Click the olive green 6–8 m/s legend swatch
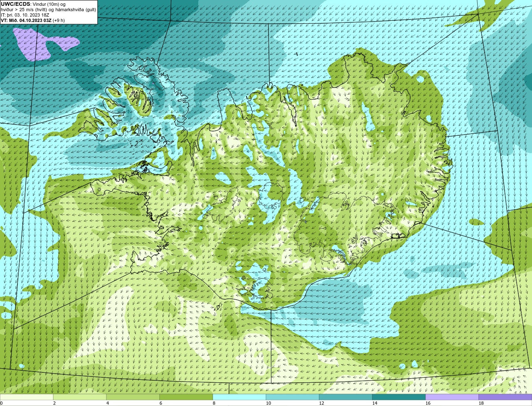This screenshot has width=532, height=406. (x=186, y=397)
